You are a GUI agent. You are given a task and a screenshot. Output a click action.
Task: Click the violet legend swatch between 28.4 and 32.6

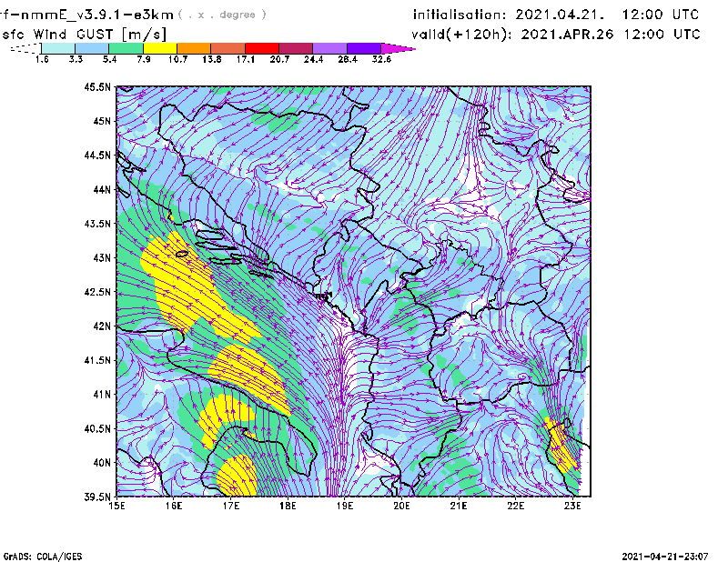tap(363, 48)
